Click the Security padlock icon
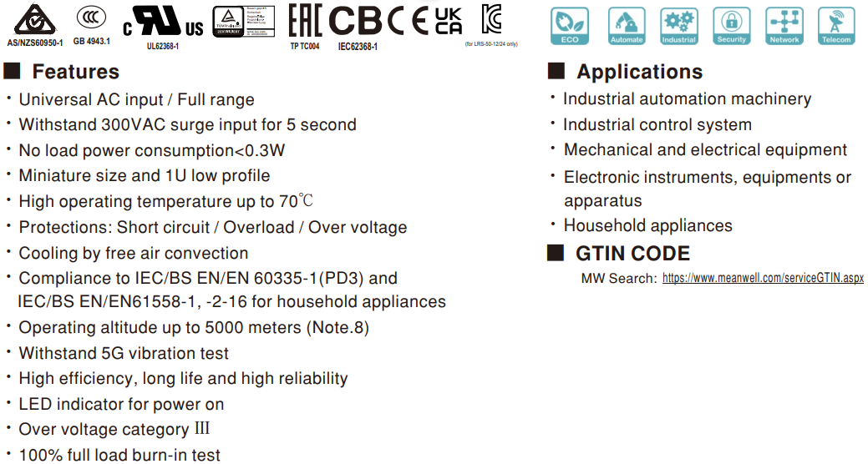 coord(732,26)
